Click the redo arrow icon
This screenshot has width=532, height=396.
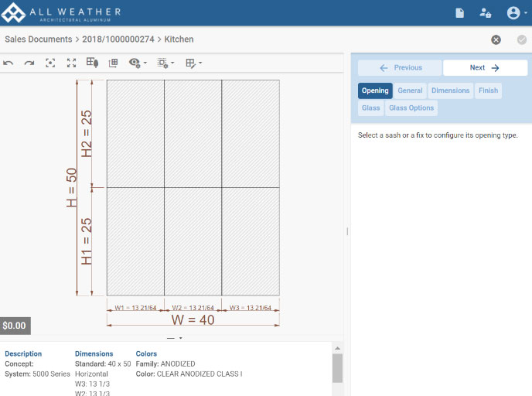point(29,63)
